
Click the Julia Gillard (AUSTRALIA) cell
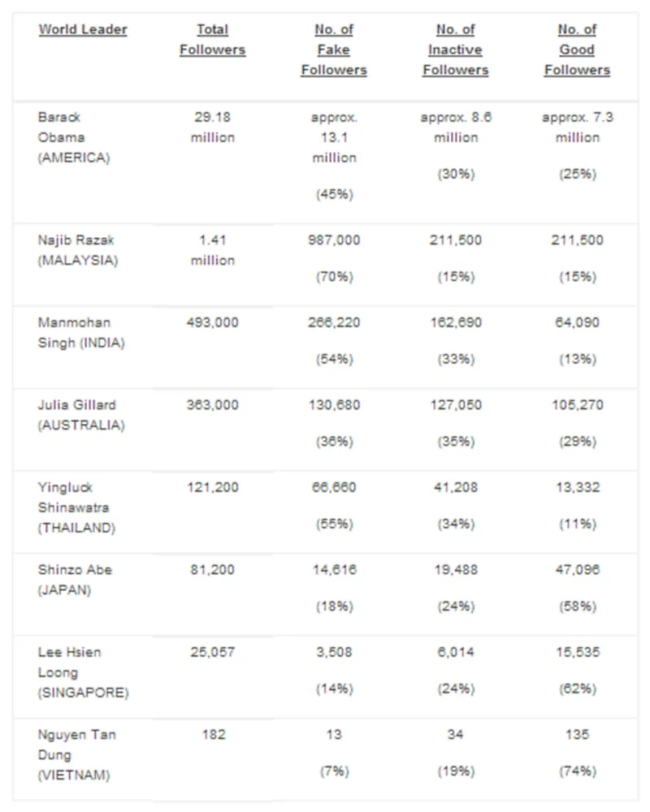click(x=77, y=414)
